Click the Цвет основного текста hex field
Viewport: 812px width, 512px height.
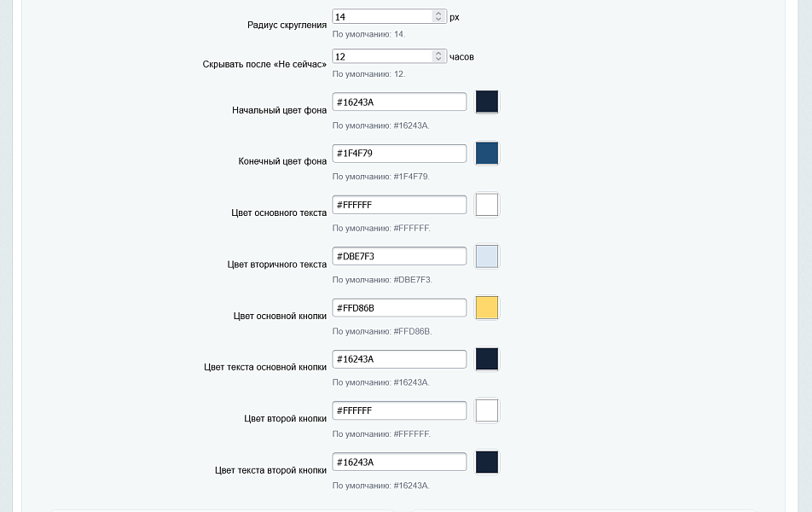click(399, 205)
